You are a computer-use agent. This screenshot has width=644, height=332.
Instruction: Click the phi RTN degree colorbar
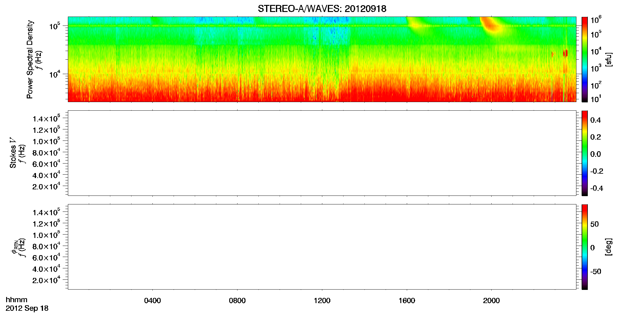[585, 247]
